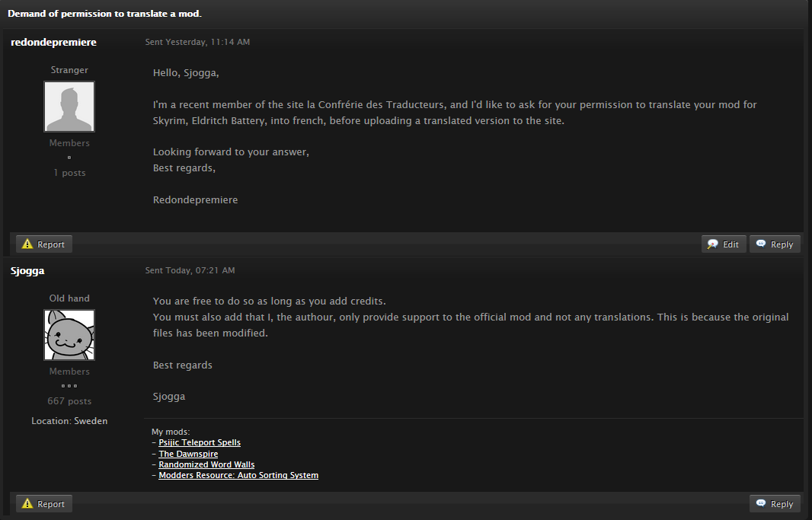The height and width of the screenshot is (520, 812).
Task: Click the warning icon on Sjogga's Report button
Action: point(27,504)
